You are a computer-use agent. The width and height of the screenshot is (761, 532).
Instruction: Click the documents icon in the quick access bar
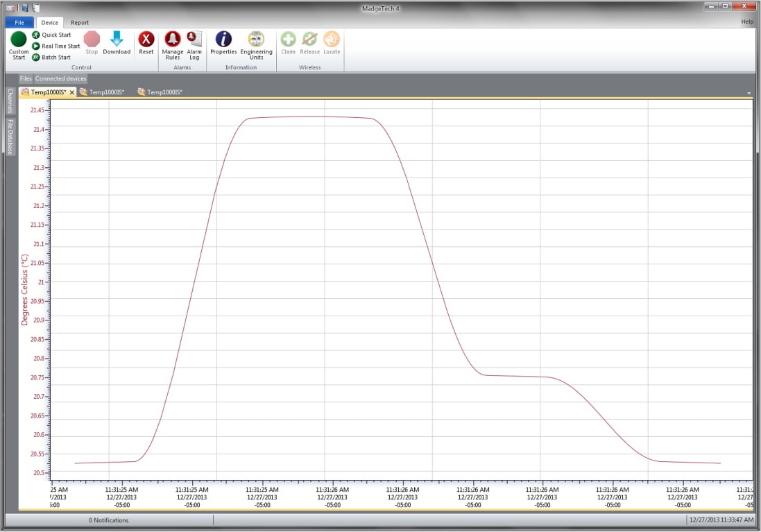pyautogui.click(x=36, y=8)
